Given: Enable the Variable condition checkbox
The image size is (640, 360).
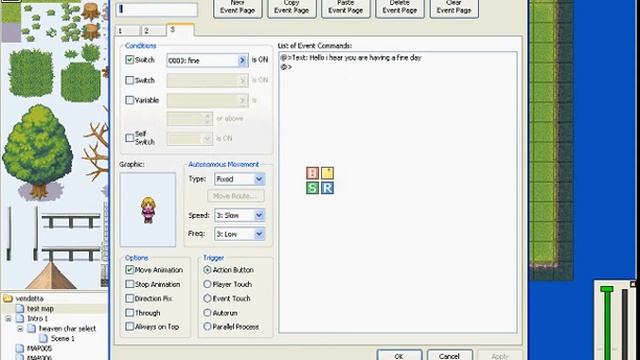Looking at the screenshot, I should [129, 100].
